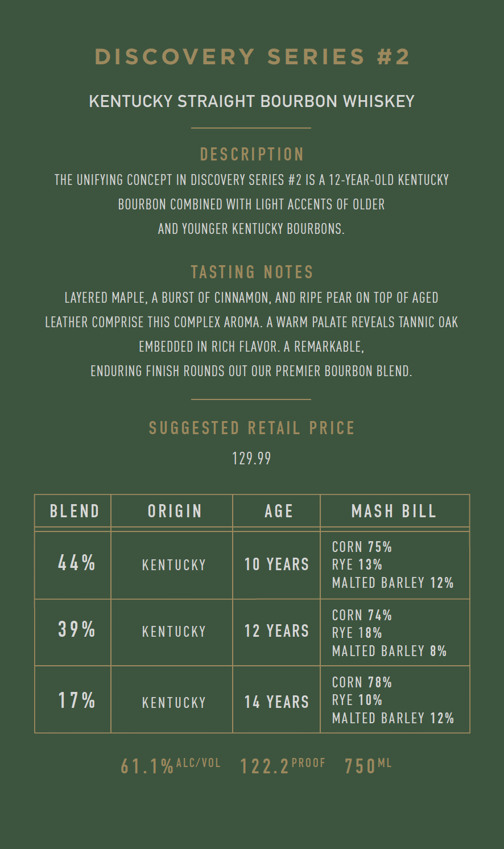Viewport: 504px width, 849px height.
Task: Click the 10 Years age cell
Action: pyautogui.click(x=276, y=564)
